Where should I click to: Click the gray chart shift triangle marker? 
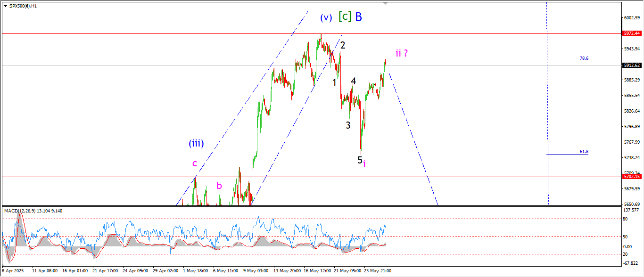[x=386, y=3]
